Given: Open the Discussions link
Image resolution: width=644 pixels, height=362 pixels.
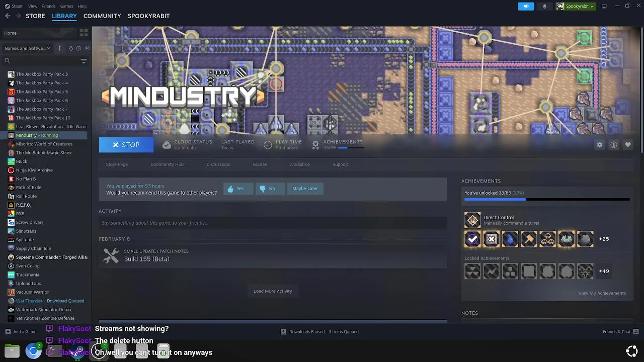Looking at the screenshot, I should click(218, 164).
